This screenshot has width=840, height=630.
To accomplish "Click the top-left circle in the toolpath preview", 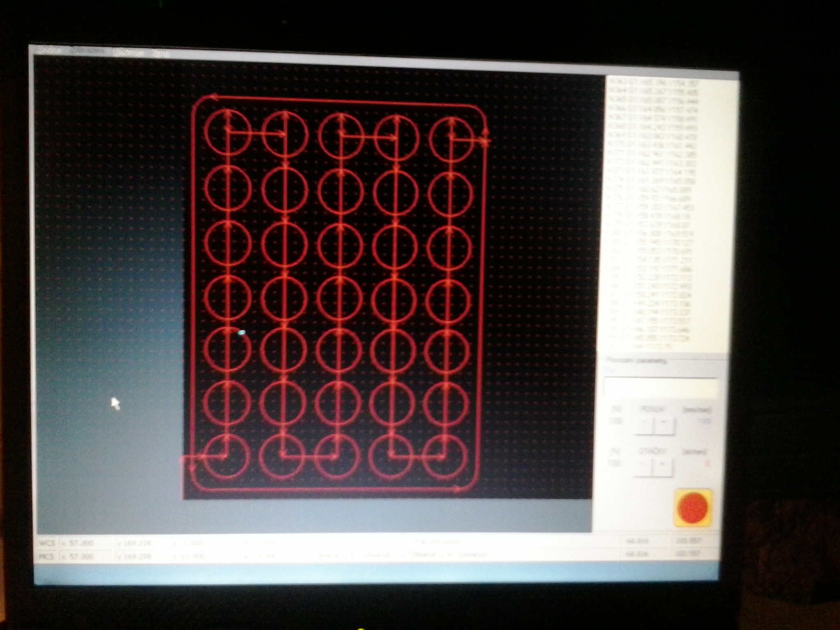I will pos(227,132).
